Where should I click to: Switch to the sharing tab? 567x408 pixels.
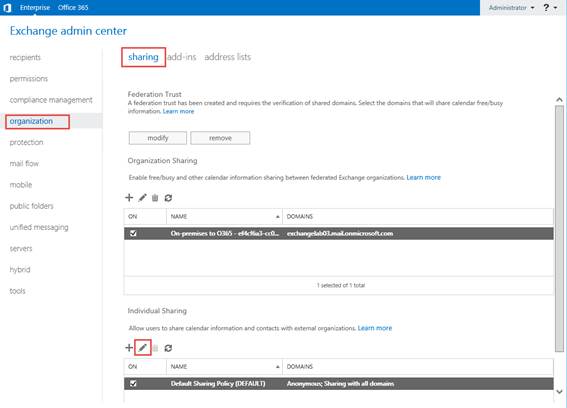[x=143, y=57]
